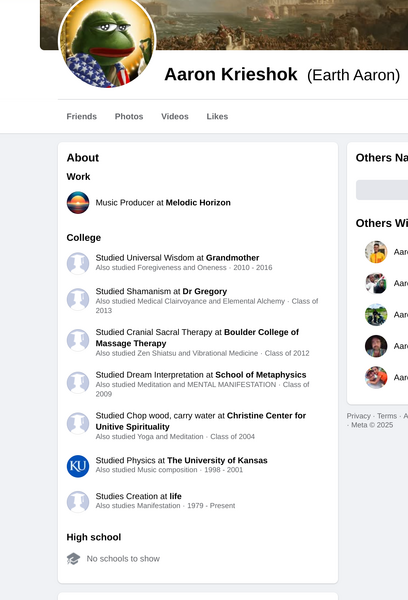Image resolution: width=408 pixels, height=600 pixels.
Task: Open first suggested profile avatar in yellow shirt
Action: coord(376,252)
